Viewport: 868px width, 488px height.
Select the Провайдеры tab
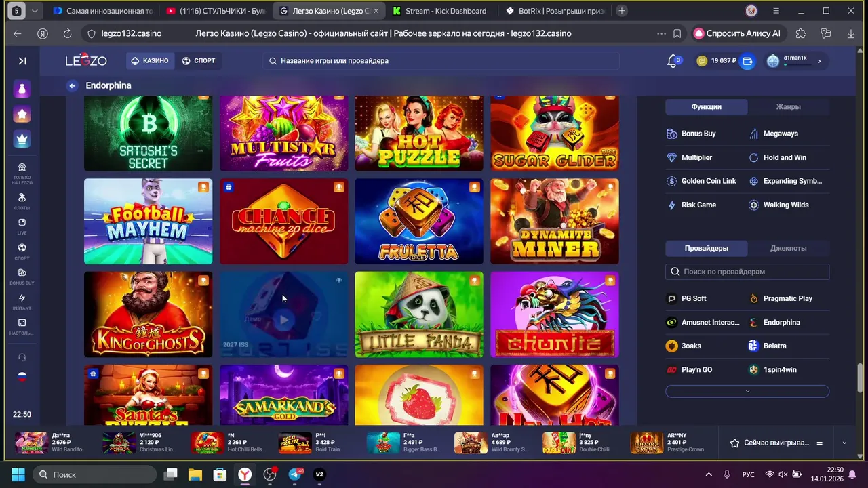coord(707,248)
